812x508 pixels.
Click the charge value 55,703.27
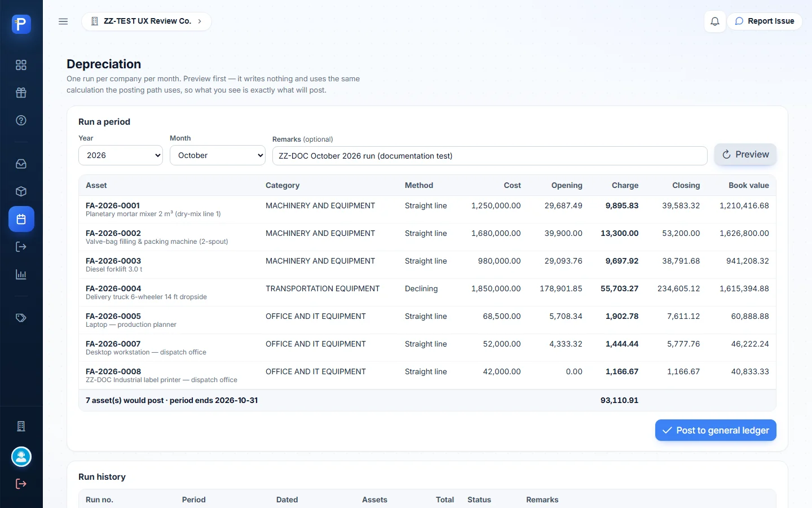(619, 288)
